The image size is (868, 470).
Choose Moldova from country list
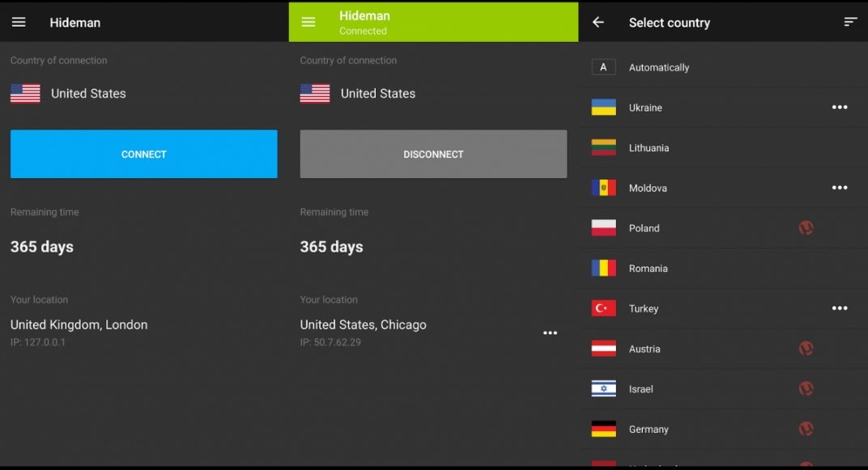coord(723,188)
